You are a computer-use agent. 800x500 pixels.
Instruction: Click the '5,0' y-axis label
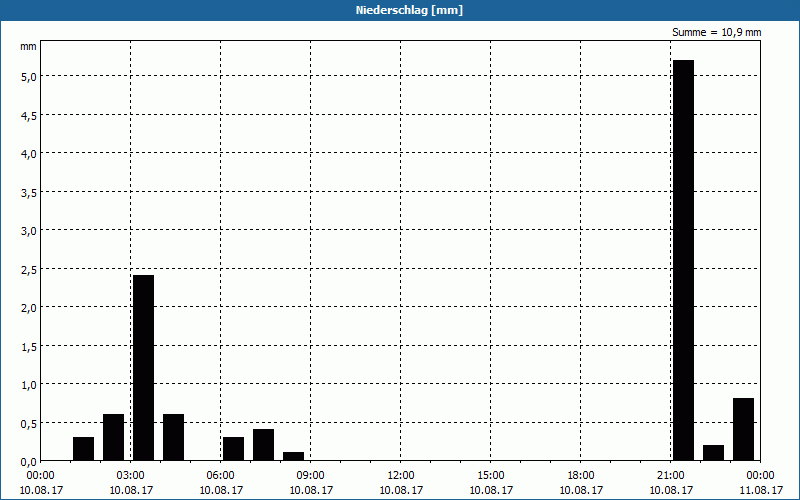click(x=29, y=77)
